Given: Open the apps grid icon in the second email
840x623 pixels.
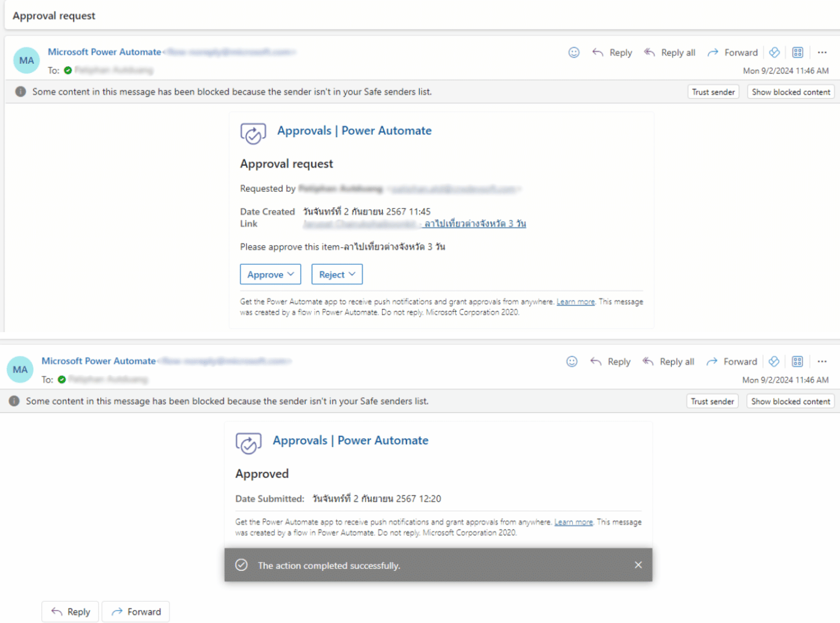Looking at the screenshot, I should [797, 361].
